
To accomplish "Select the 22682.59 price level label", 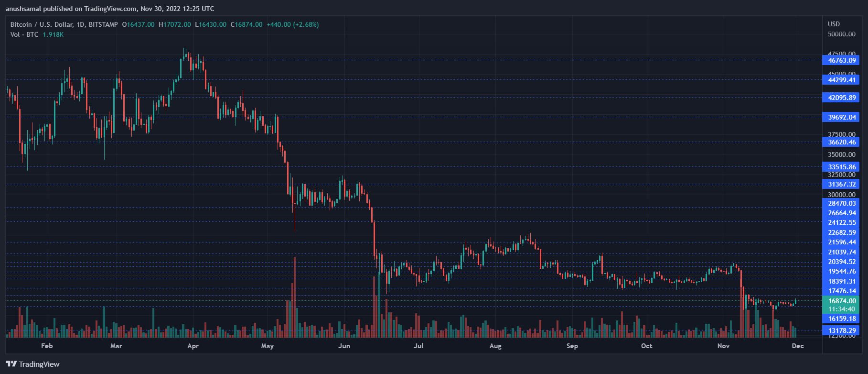I will [x=841, y=232].
